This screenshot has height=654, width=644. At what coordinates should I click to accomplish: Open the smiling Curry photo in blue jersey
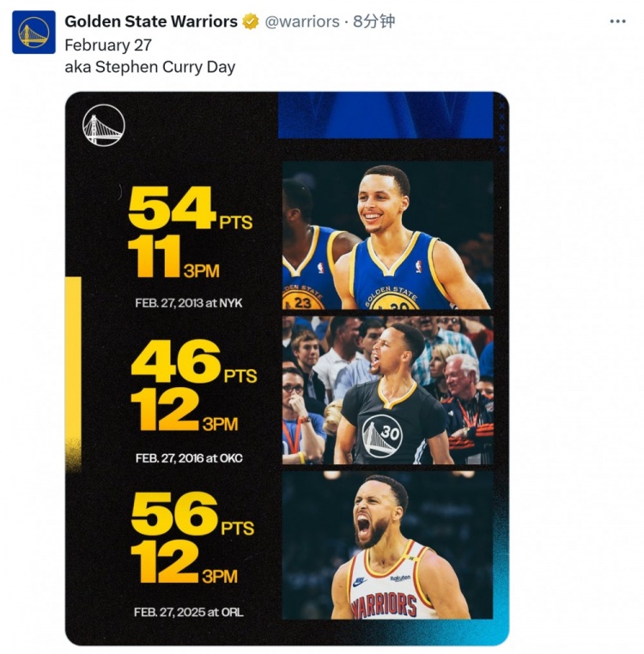click(387, 234)
